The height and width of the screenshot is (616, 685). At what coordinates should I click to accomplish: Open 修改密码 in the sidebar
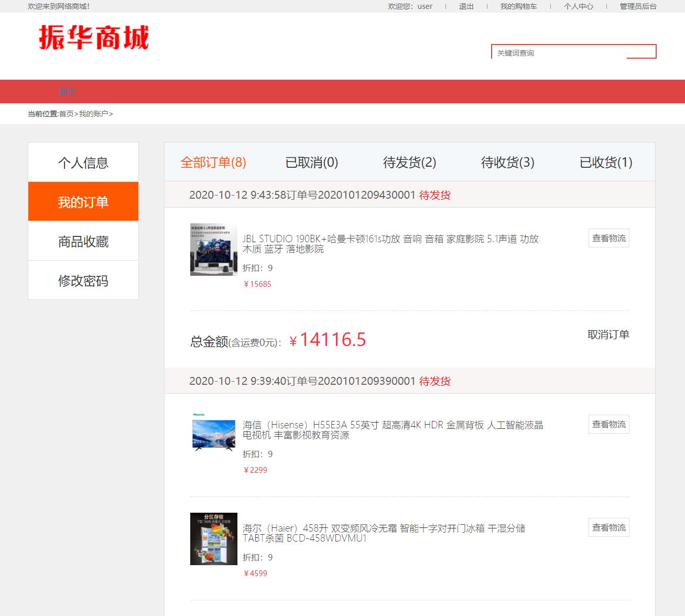83,280
